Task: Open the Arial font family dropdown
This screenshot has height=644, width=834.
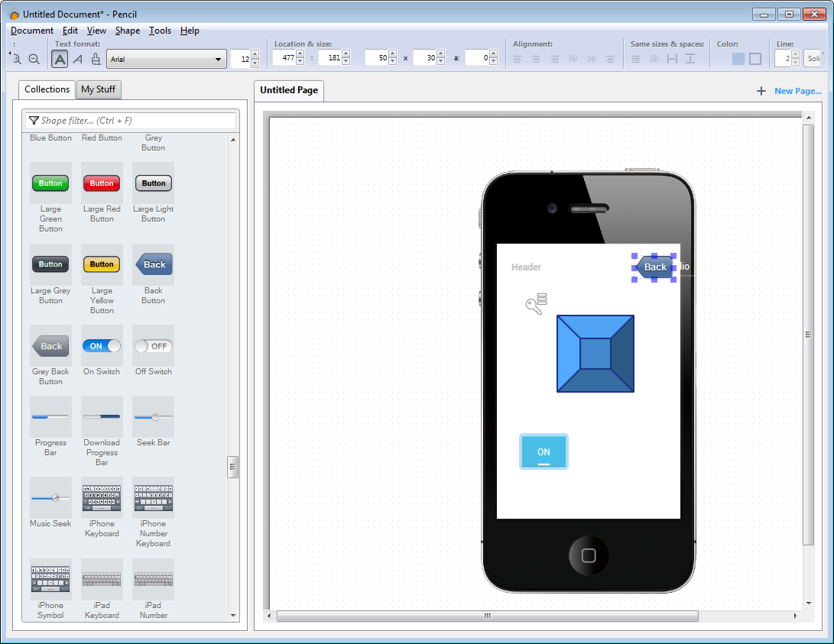Action: [x=167, y=59]
